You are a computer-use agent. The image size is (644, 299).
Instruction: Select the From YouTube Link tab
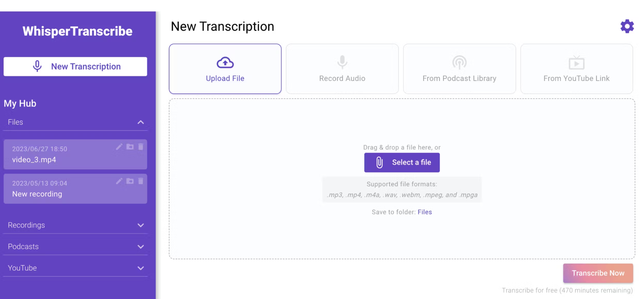[576, 69]
